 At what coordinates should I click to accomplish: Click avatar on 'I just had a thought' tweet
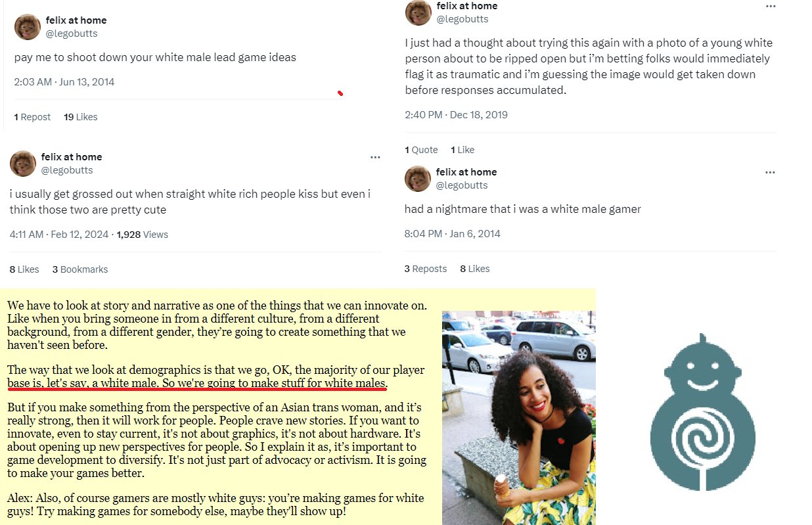(x=418, y=12)
